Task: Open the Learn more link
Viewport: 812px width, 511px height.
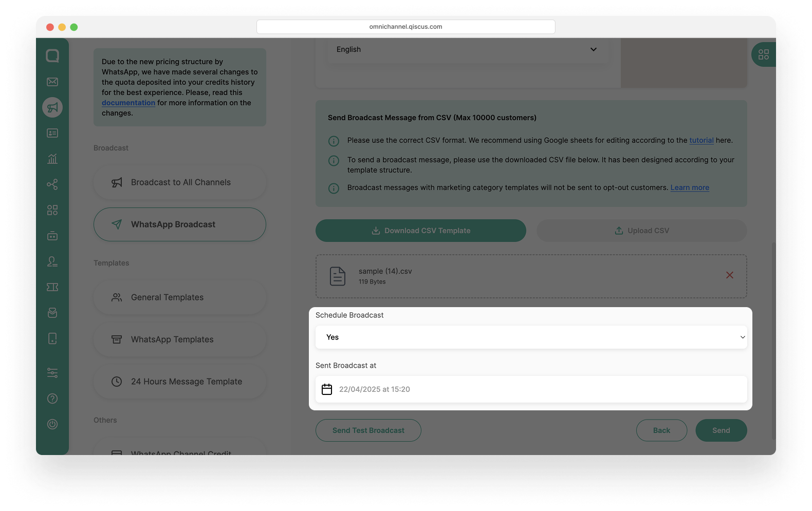Action: click(x=690, y=187)
